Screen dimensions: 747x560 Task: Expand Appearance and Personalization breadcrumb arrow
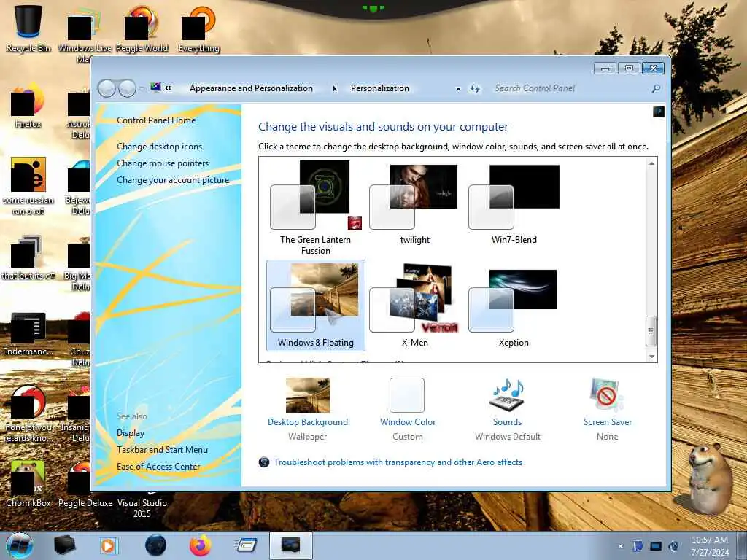pos(334,88)
